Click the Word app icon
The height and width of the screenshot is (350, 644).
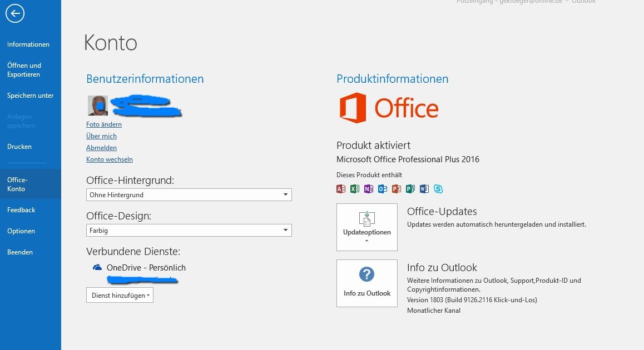coord(424,189)
